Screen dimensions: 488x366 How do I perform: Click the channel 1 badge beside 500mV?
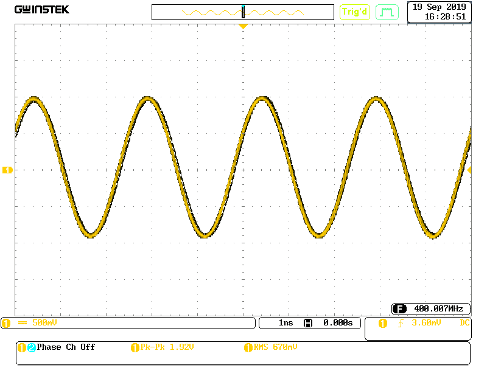point(6,323)
